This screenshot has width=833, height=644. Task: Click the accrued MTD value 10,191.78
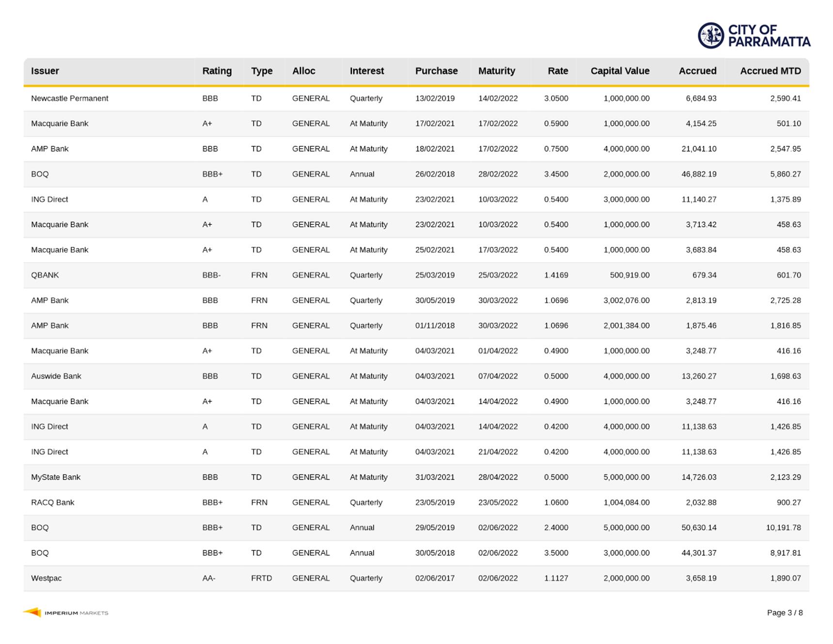click(x=783, y=528)
